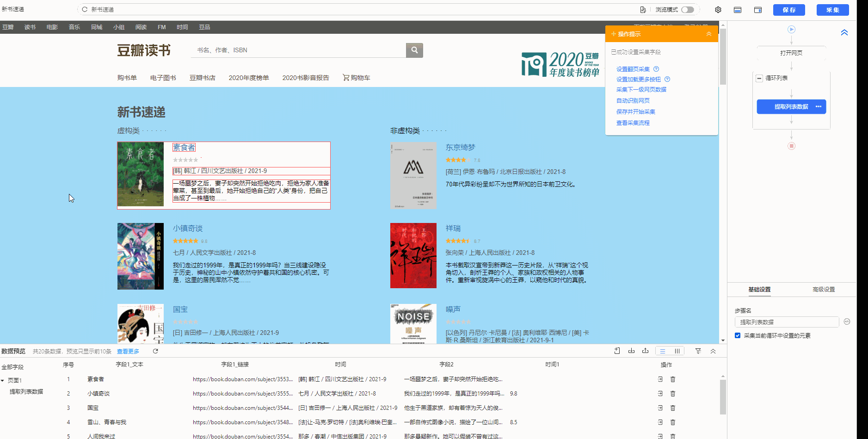Screen dimensions: 868x439
Task: Open the 电子图书 nav item
Action: pos(163,78)
